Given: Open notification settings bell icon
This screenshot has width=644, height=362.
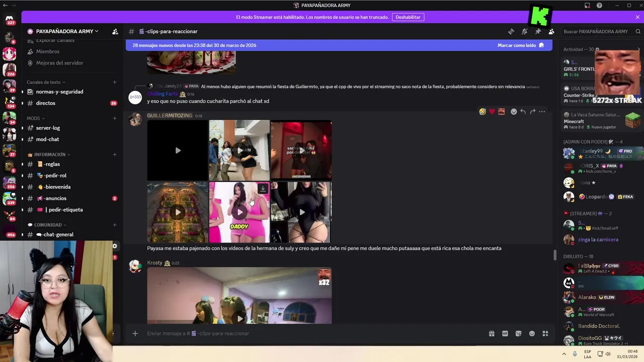Looking at the screenshot, I should pos(524,31).
